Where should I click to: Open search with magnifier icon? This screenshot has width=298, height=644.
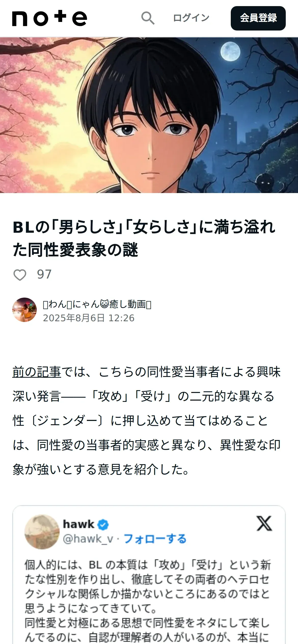point(148,18)
